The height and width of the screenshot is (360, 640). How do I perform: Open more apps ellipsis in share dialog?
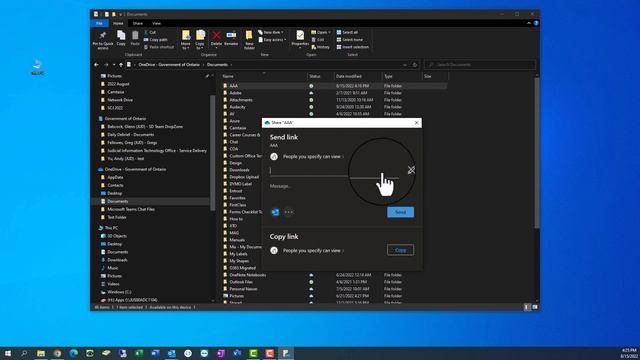pyautogui.click(x=289, y=212)
